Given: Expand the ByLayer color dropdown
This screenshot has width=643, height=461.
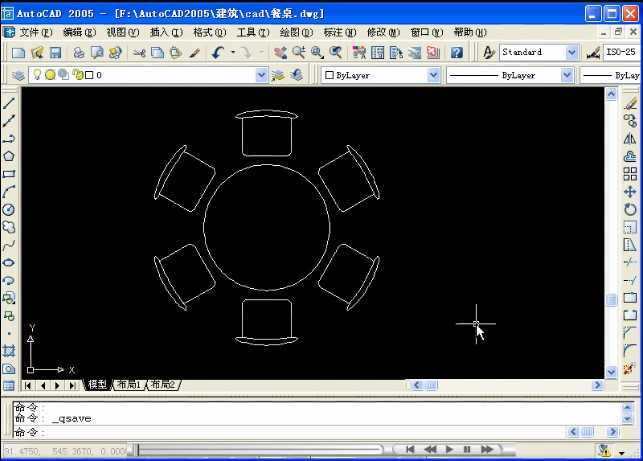Looking at the screenshot, I should (433, 75).
